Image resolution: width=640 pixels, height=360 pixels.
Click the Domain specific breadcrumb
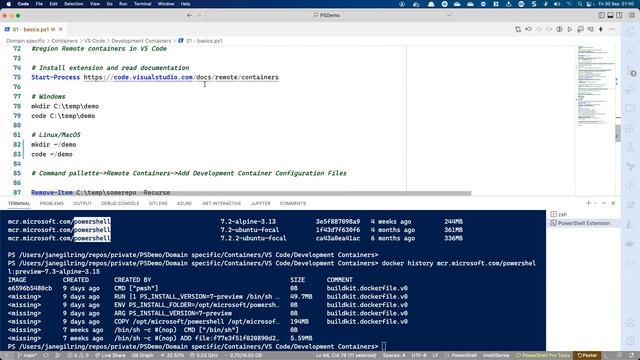tap(25, 41)
